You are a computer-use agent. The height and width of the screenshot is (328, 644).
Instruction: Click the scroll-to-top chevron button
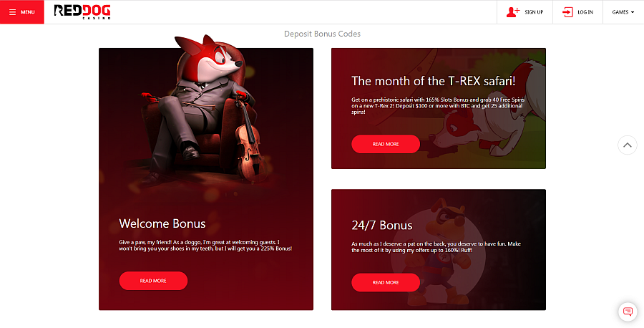627,145
